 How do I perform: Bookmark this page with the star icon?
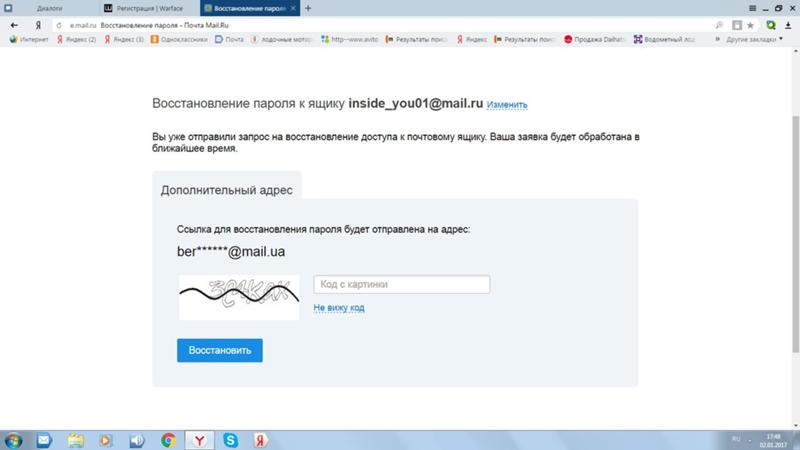point(751,25)
